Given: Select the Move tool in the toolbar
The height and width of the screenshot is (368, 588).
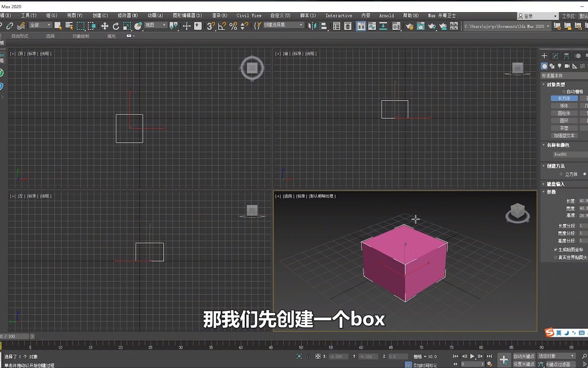Looking at the screenshot, I should pyautogui.click(x=104, y=26).
